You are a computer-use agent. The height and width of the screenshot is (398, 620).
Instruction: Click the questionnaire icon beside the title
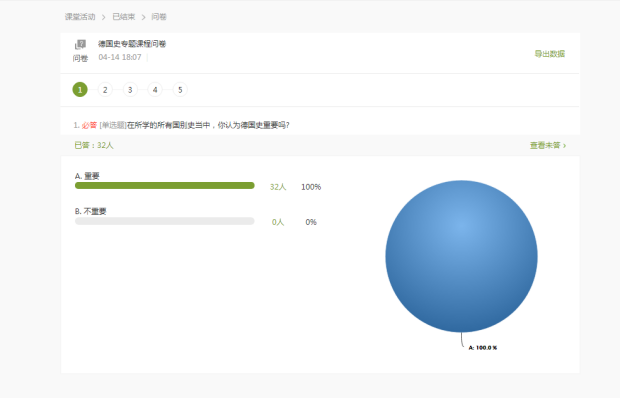coord(80,44)
